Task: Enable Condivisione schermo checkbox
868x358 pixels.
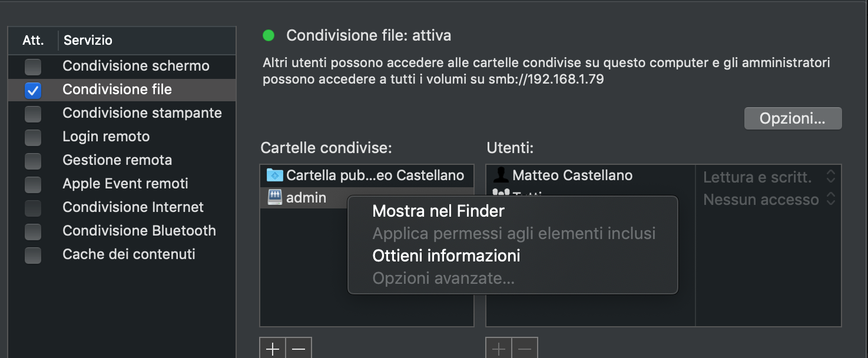Action: (x=33, y=66)
